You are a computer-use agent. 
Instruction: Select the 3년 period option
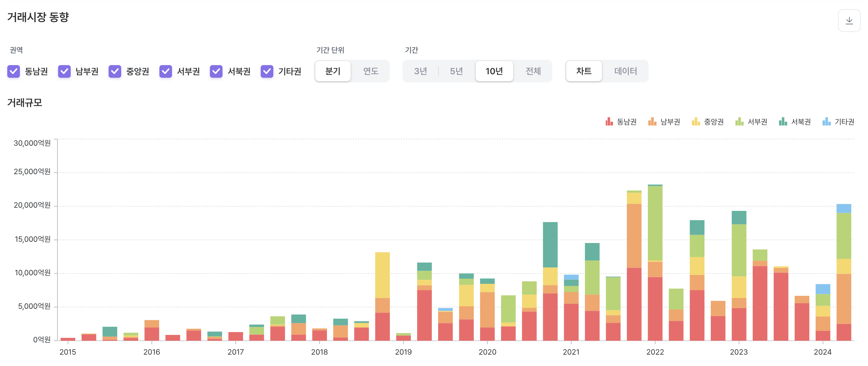(420, 71)
